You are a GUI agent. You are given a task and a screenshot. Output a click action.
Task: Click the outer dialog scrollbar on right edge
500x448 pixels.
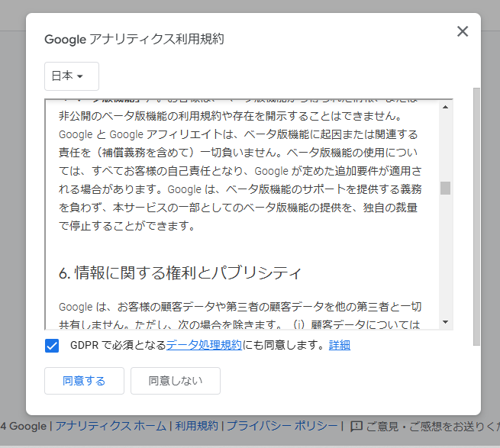coord(476,214)
